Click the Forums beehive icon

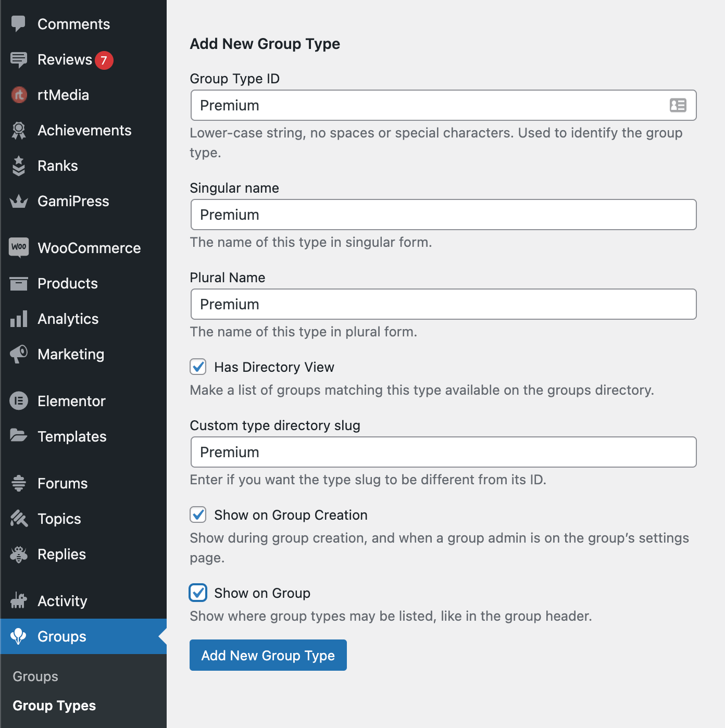[19, 483]
